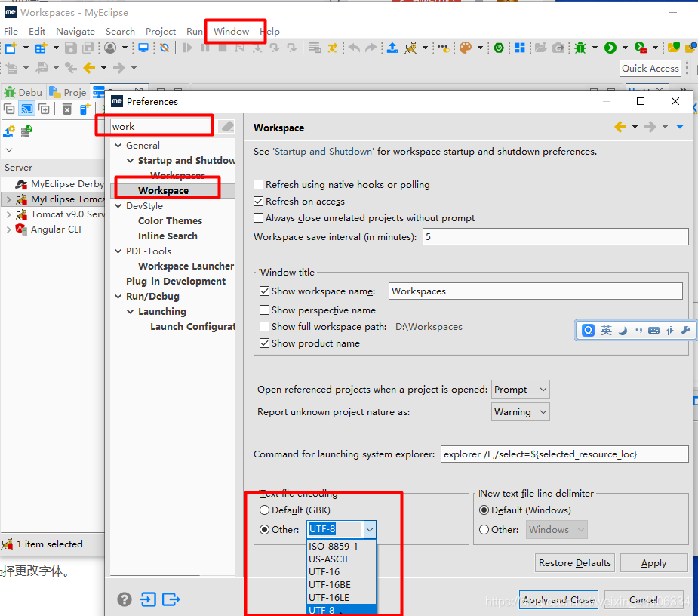Click the export preferences icon
The width and height of the screenshot is (698, 616).
tap(171, 599)
